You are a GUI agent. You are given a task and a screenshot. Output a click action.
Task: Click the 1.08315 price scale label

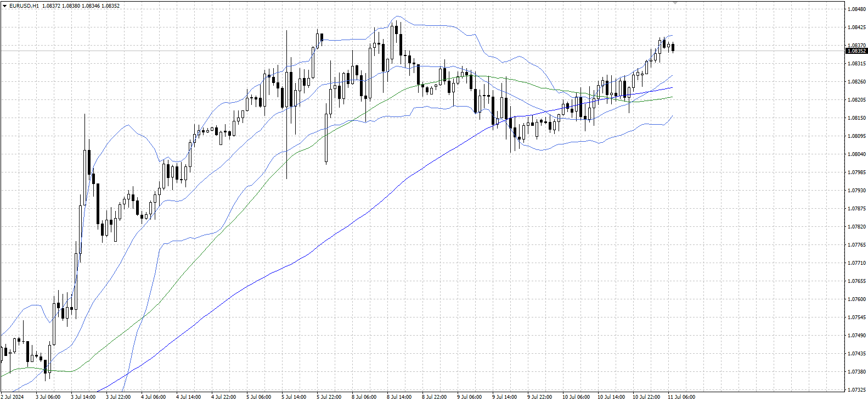[857, 63]
